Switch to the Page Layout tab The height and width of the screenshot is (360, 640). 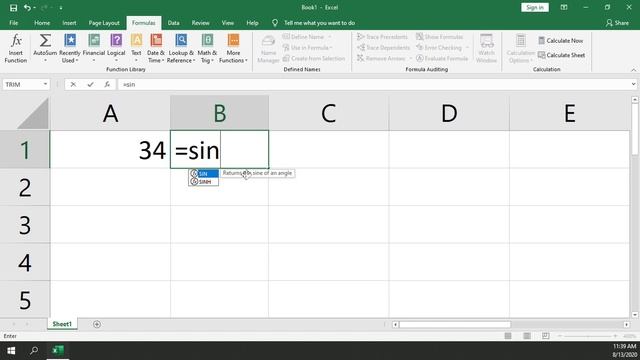(x=104, y=23)
